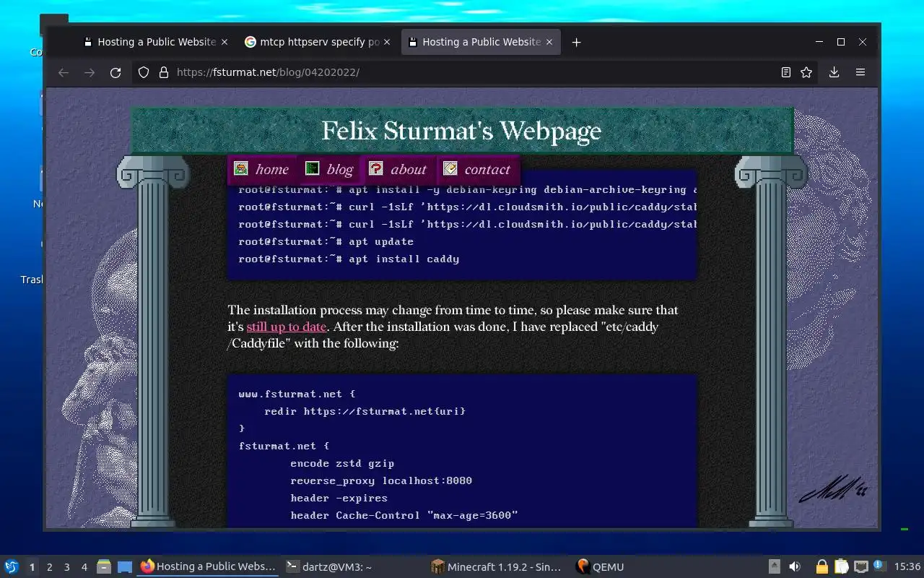Bookmark this page with the star

coord(806,72)
